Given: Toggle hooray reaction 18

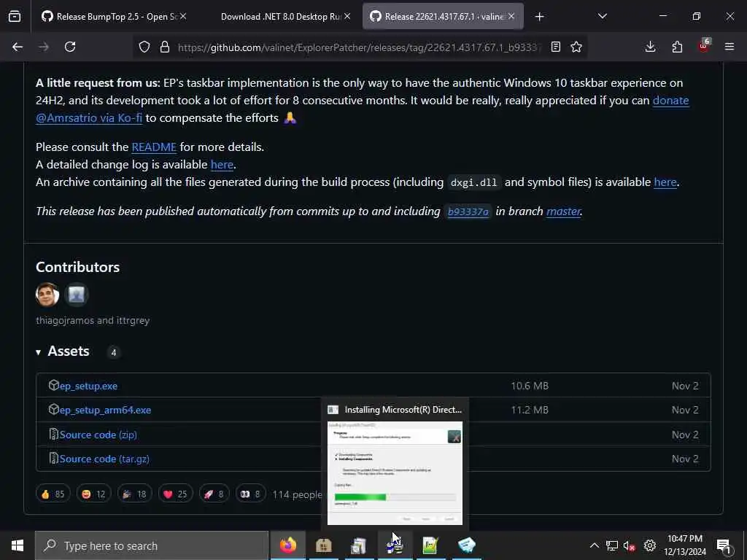Looking at the screenshot, I should 135,494.
